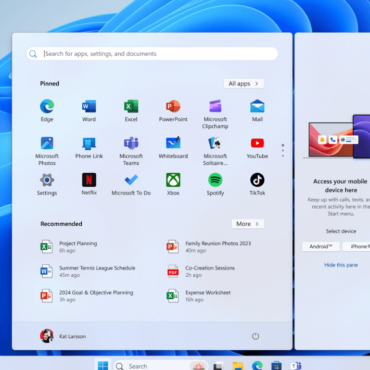Open File Explorer from the taskbar
The height and width of the screenshot is (370, 370).
click(x=238, y=366)
